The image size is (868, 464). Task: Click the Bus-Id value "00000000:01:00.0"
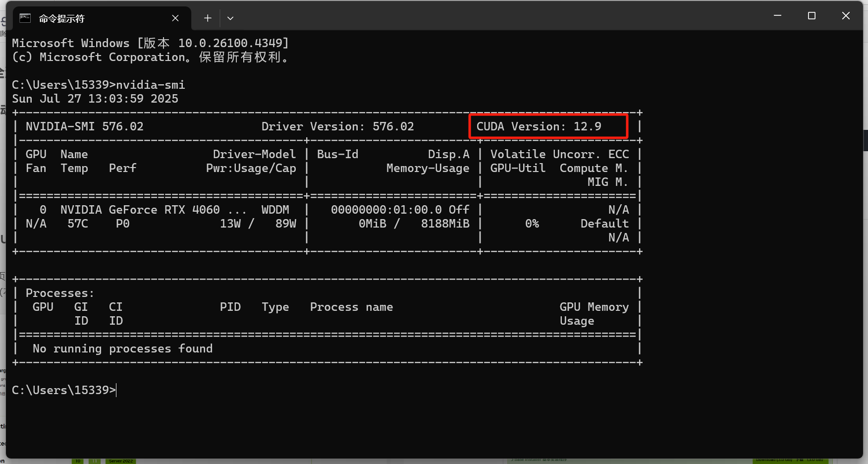click(386, 210)
